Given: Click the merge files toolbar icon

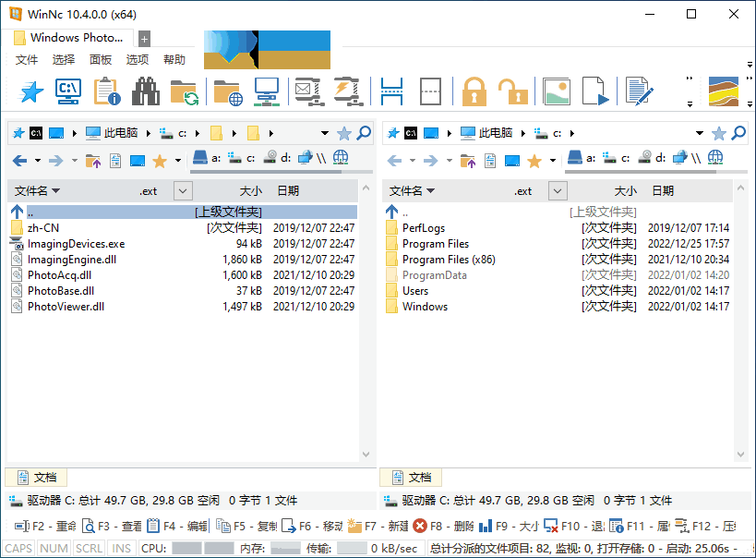Looking at the screenshot, I should coord(430,91).
